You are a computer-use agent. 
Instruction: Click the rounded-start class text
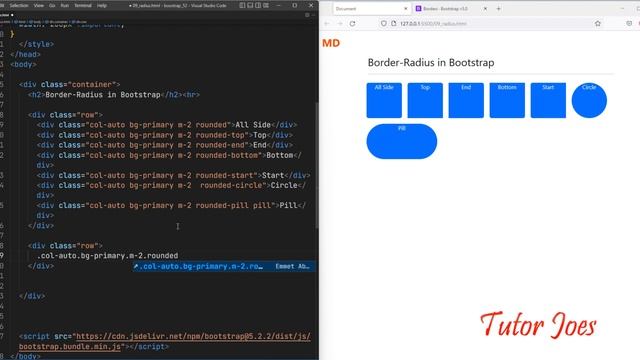pos(224,176)
